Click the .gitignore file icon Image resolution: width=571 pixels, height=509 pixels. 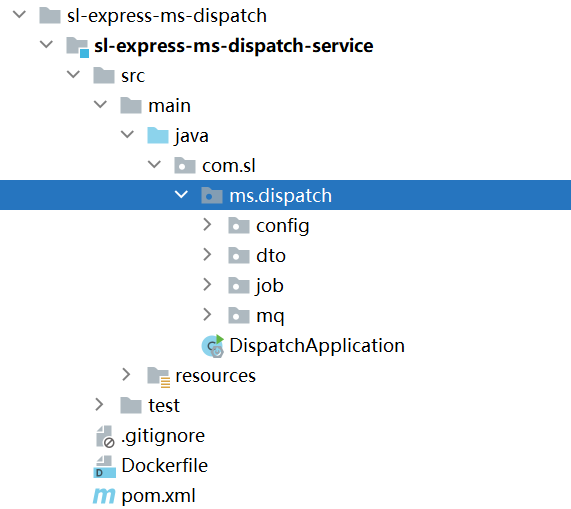(x=105, y=436)
